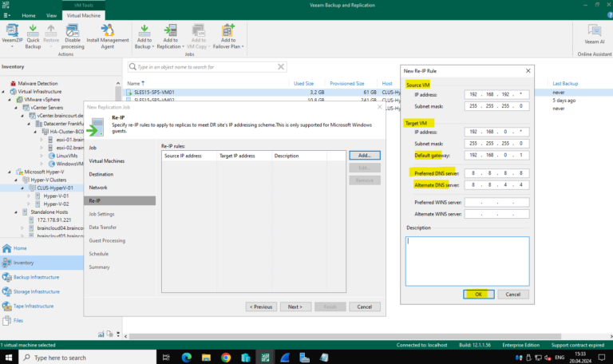This screenshot has height=364, width=613.
Task: Click the Add... Re-IP rule button
Action: pyautogui.click(x=364, y=155)
